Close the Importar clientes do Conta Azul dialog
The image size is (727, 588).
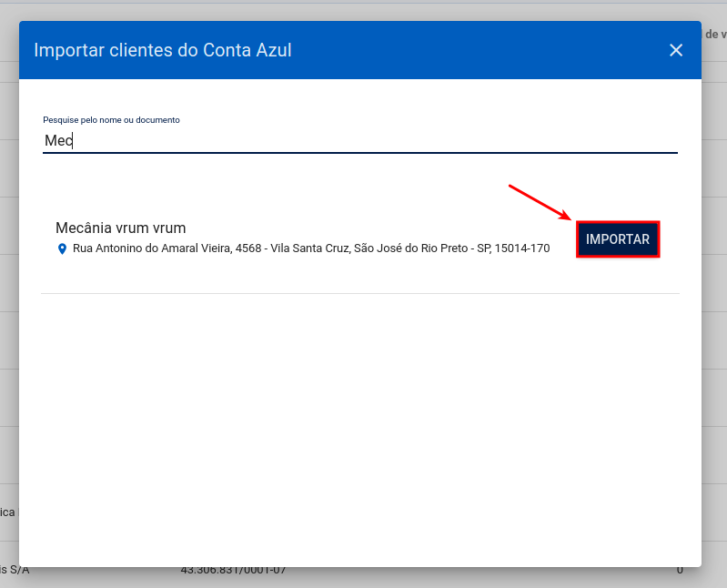pos(676,50)
